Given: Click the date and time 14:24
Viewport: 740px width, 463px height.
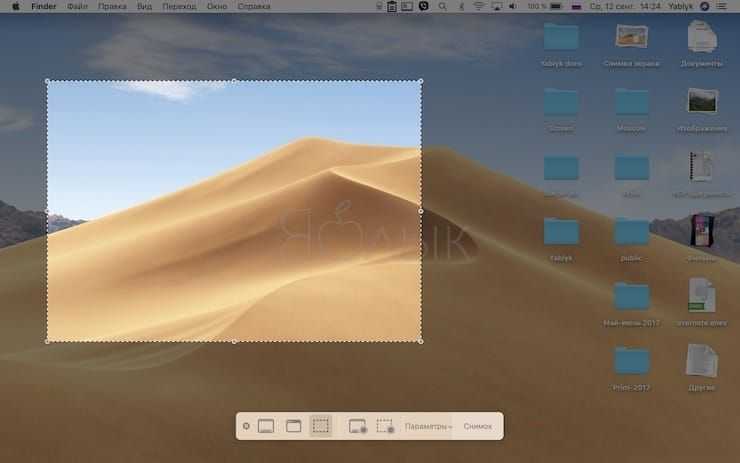Looking at the screenshot, I should pyautogui.click(x=625, y=6).
